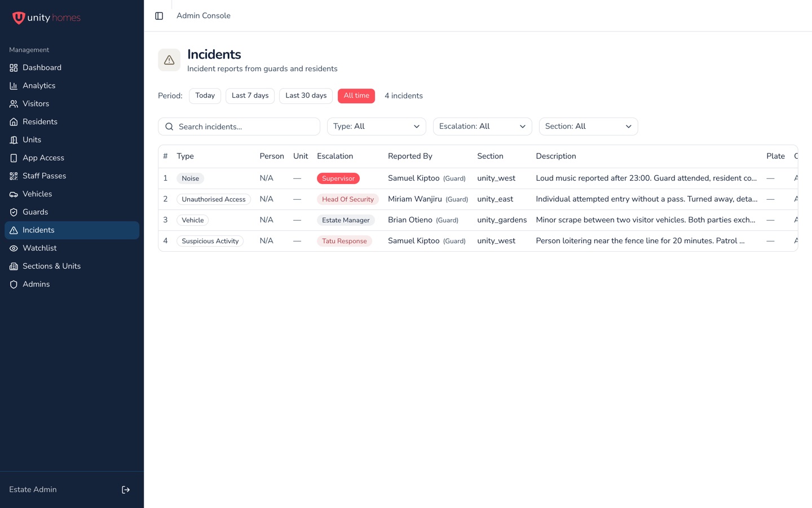The height and width of the screenshot is (508, 812).
Task: Click the Suspicious Activity type badge
Action: pyautogui.click(x=210, y=241)
